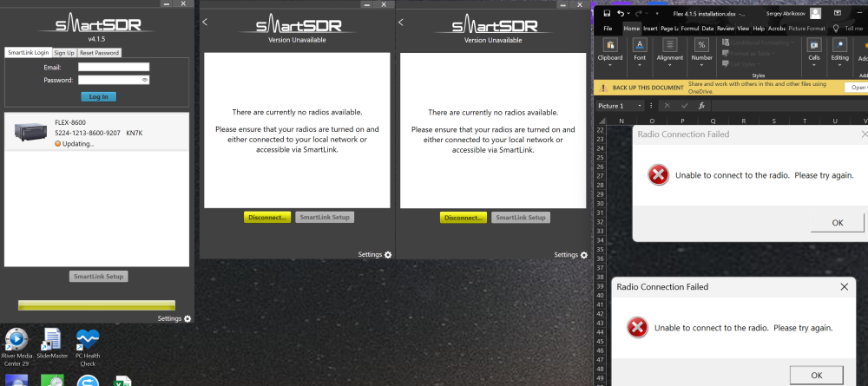The height and width of the screenshot is (386, 868).
Task: Open the SliderMaster desktop shortcut
Action: point(52,343)
